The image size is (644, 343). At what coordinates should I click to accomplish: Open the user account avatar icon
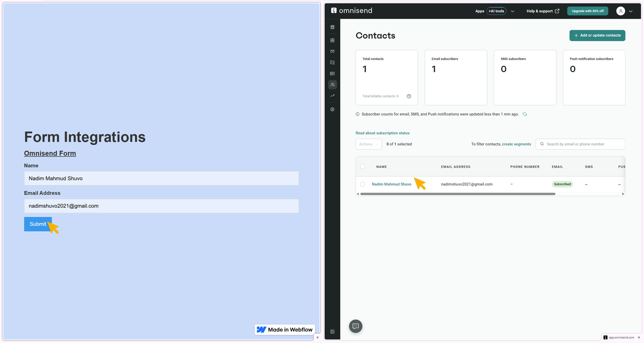[x=621, y=11]
